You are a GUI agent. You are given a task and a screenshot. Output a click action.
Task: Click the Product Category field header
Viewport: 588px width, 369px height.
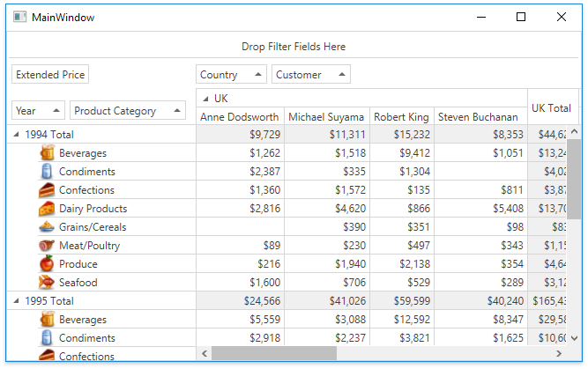click(128, 110)
